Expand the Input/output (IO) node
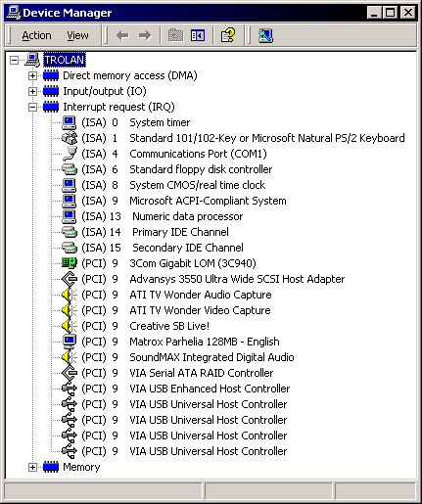This screenshot has height=504, width=422. tap(32, 91)
